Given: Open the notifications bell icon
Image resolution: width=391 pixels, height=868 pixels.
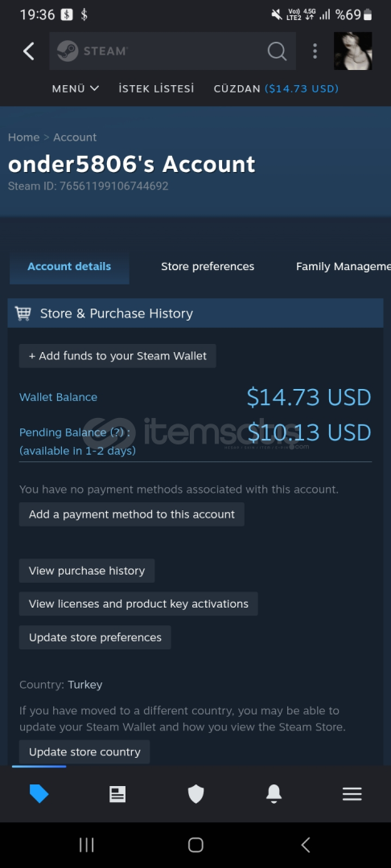Looking at the screenshot, I should pos(274,794).
